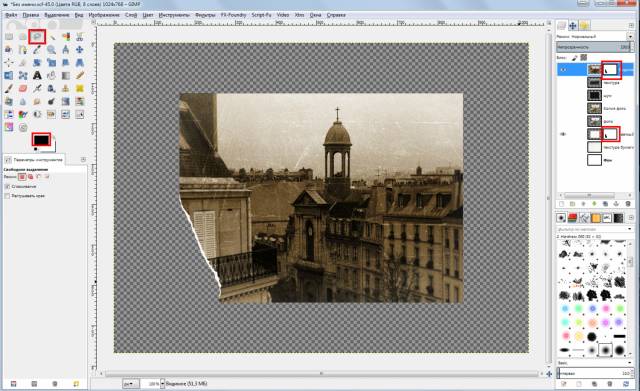This screenshot has height=391, width=640.
Task: Open the Слой menu
Action: (131, 15)
